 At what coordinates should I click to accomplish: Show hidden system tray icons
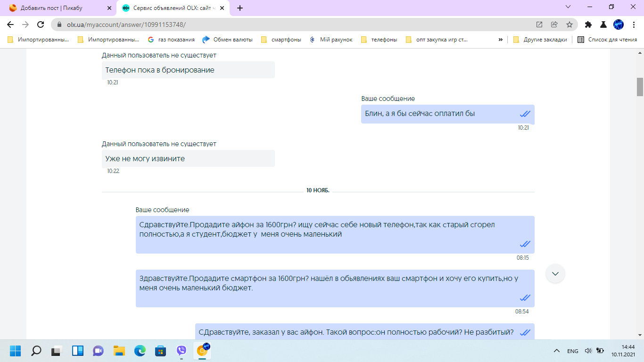point(557,351)
